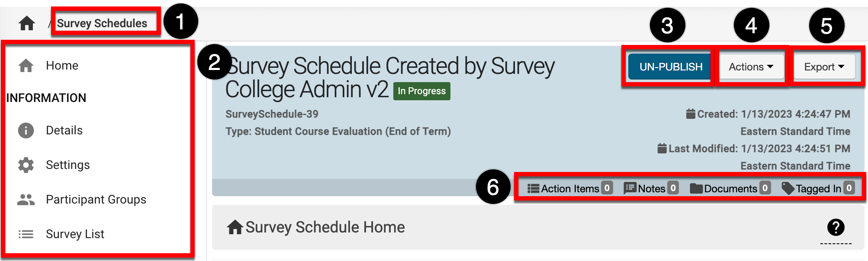Click the Participant Groups people icon
This screenshot has height=261, width=868.
[x=26, y=200]
